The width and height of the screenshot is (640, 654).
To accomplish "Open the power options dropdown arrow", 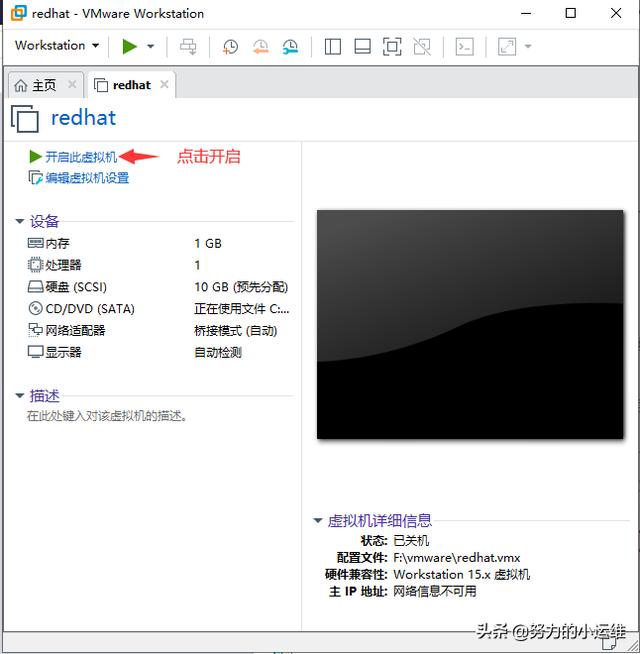I will pyautogui.click(x=151, y=46).
